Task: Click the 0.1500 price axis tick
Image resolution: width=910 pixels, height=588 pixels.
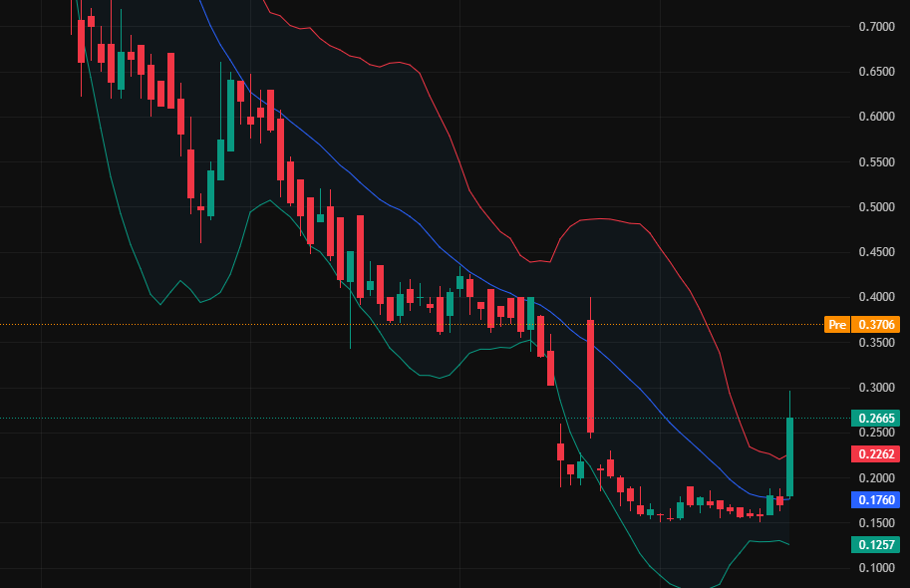Action: click(876, 523)
